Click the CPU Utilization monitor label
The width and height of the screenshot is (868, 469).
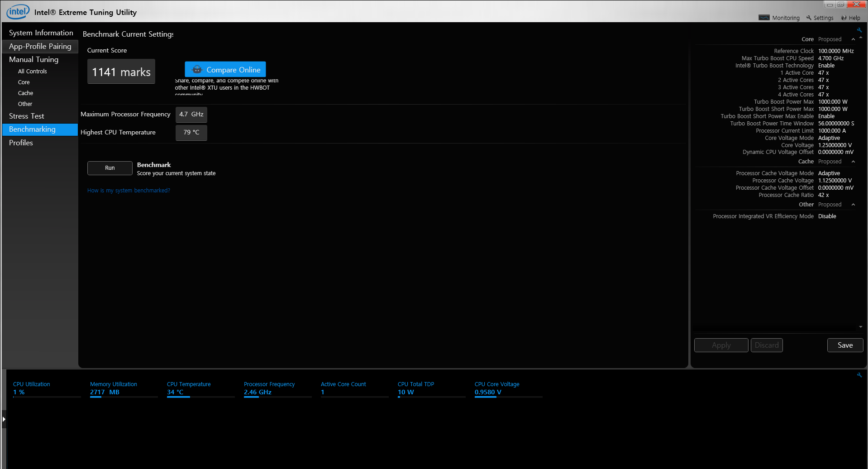pyautogui.click(x=32, y=384)
